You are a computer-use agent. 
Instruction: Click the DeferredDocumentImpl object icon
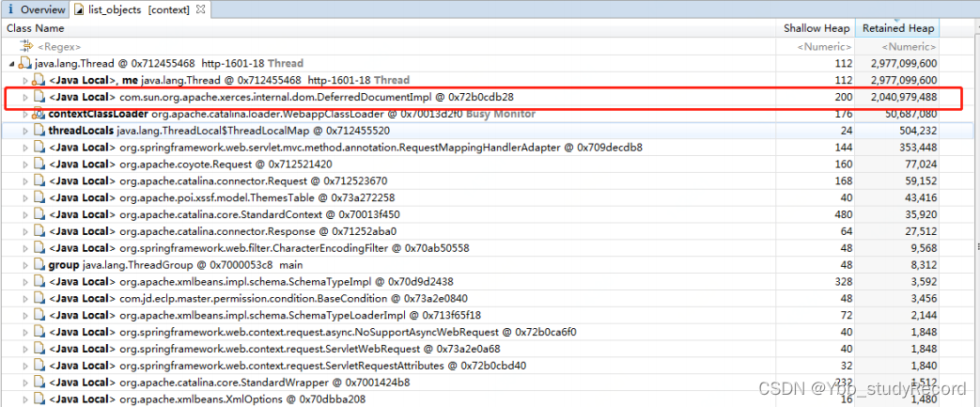(39, 97)
